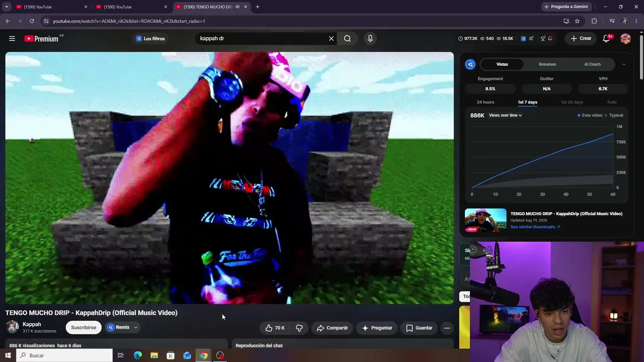This screenshot has height=362, width=644.
Task: Expand the Remix dropdown arrow
Action: 135,327
